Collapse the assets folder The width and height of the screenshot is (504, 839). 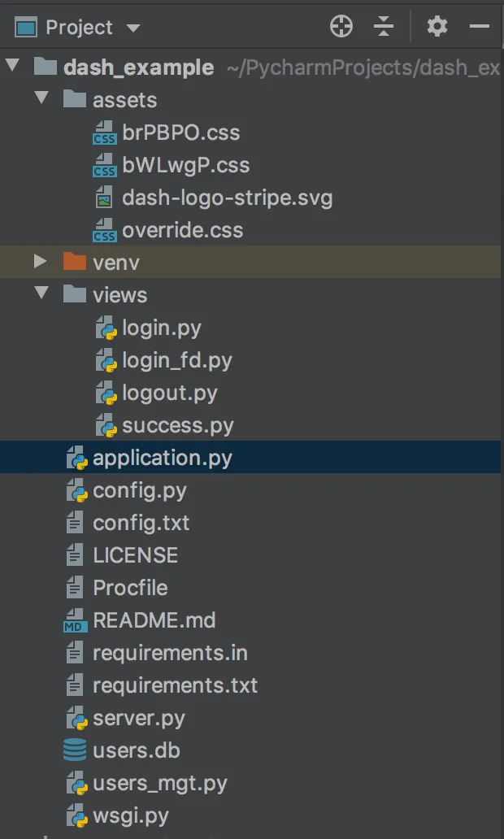[41, 99]
